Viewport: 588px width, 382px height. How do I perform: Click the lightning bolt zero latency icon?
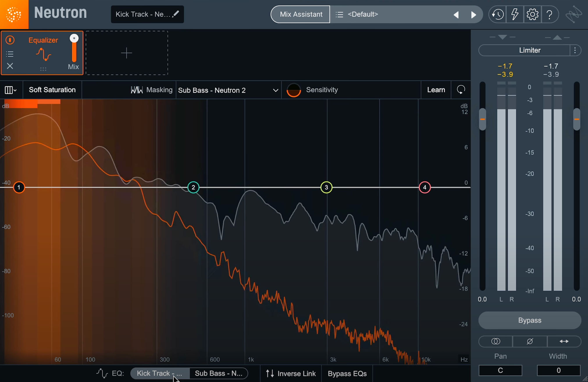[515, 14]
